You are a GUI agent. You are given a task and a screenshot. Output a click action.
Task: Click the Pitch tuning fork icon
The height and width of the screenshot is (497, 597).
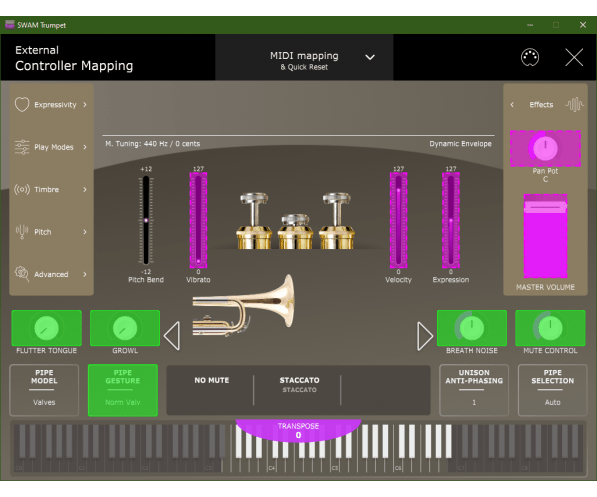(x=22, y=232)
